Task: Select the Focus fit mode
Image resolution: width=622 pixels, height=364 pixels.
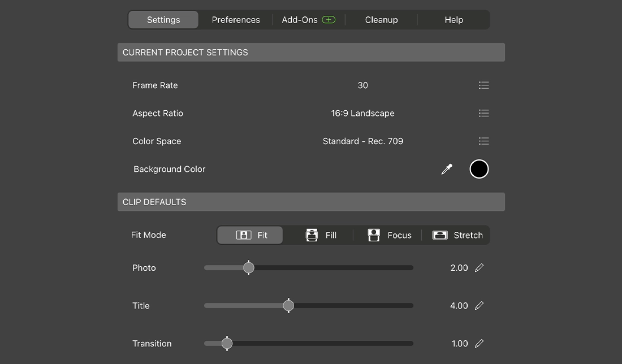Action: [x=389, y=235]
